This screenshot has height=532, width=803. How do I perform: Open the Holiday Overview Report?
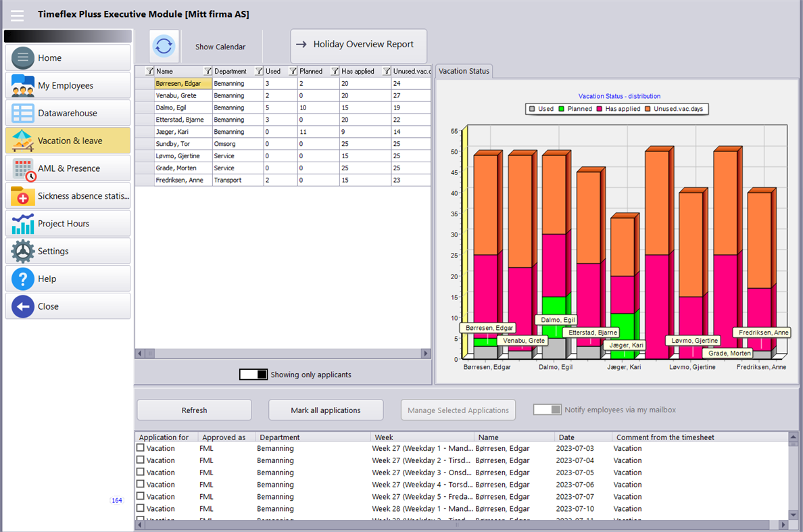pyautogui.click(x=358, y=46)
